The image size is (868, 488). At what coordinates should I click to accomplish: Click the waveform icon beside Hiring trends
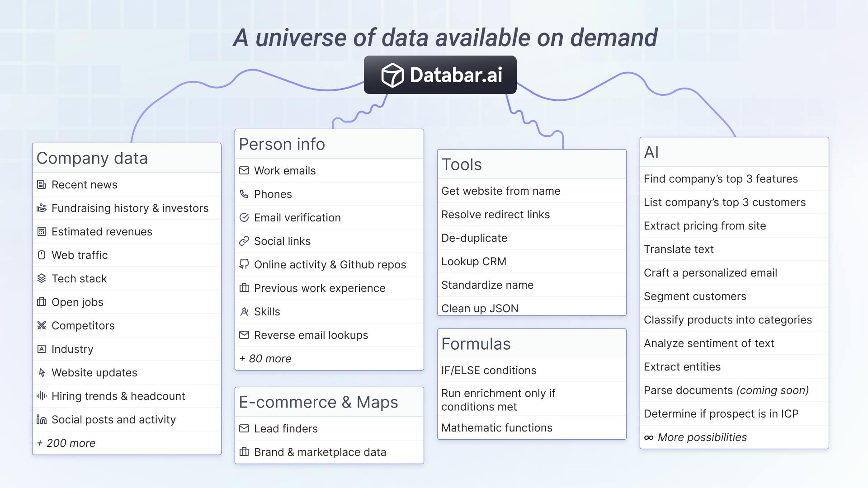[x=42, y=396]
